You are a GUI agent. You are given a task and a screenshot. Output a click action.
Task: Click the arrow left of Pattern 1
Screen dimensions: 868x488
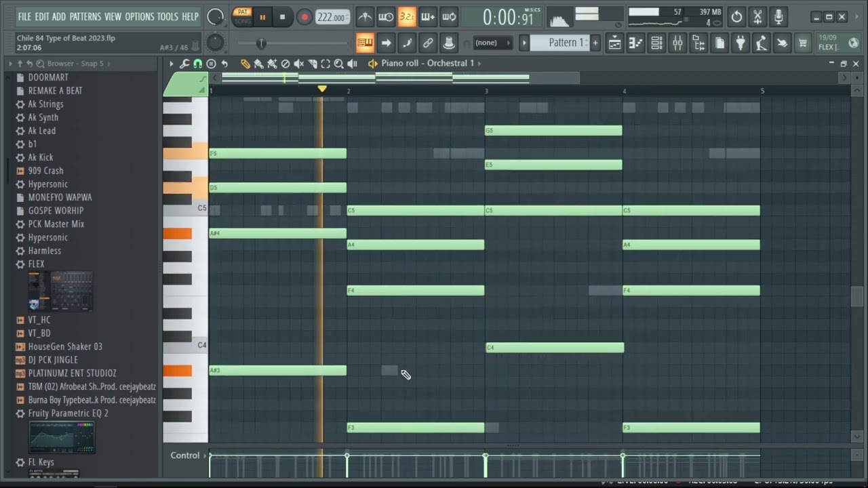click(x=524, y=43)
